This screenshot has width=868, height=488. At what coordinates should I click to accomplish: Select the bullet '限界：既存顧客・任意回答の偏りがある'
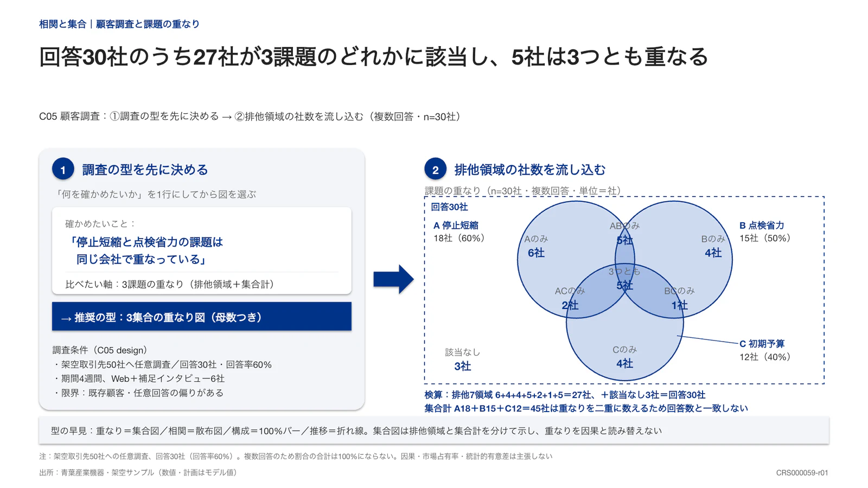[138, 393]
